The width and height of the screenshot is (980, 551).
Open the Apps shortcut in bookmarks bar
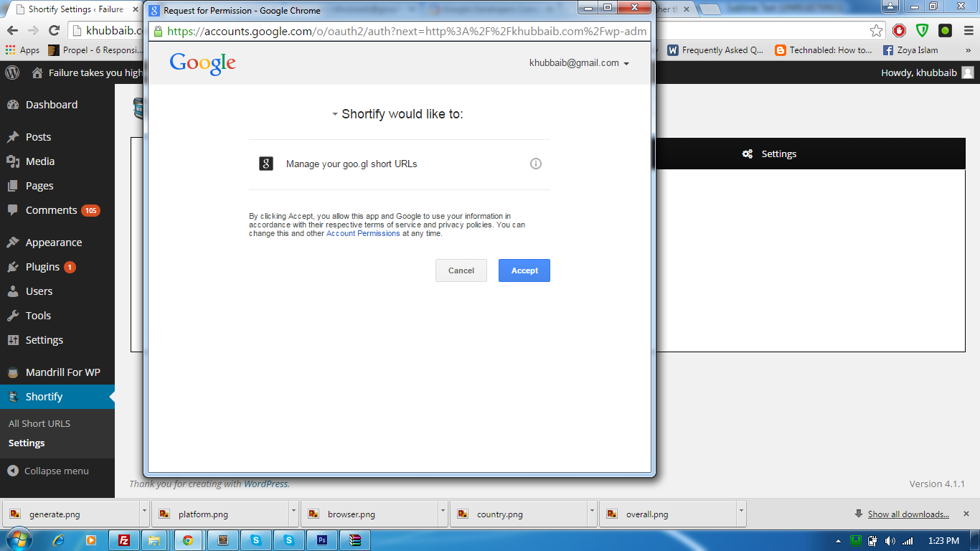(x=22, y=50)
